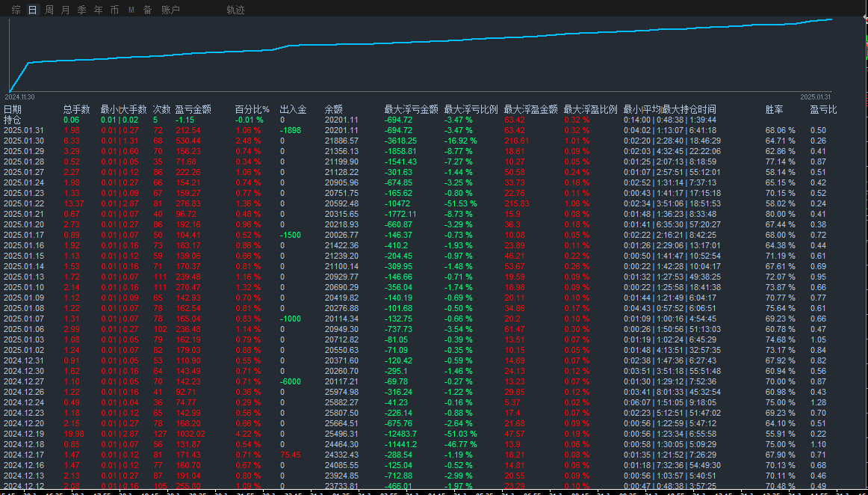Select the 2024.12.17 date row

click(x=23, y=455)
